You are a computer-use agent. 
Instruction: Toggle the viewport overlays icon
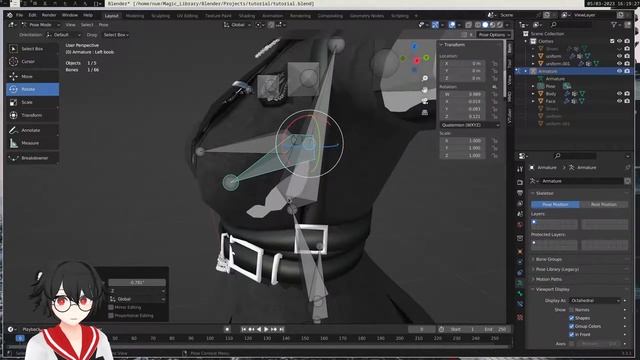click(x=452, y=25)
